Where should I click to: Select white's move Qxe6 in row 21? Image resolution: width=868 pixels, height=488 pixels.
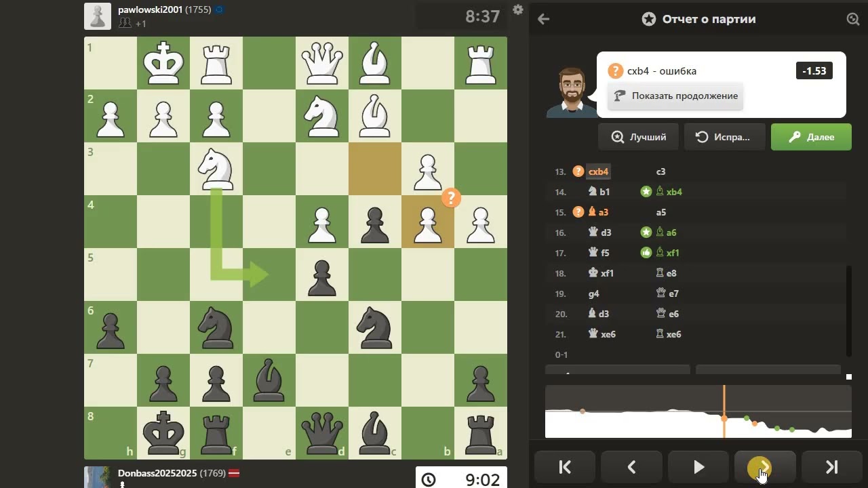(602, 334)
